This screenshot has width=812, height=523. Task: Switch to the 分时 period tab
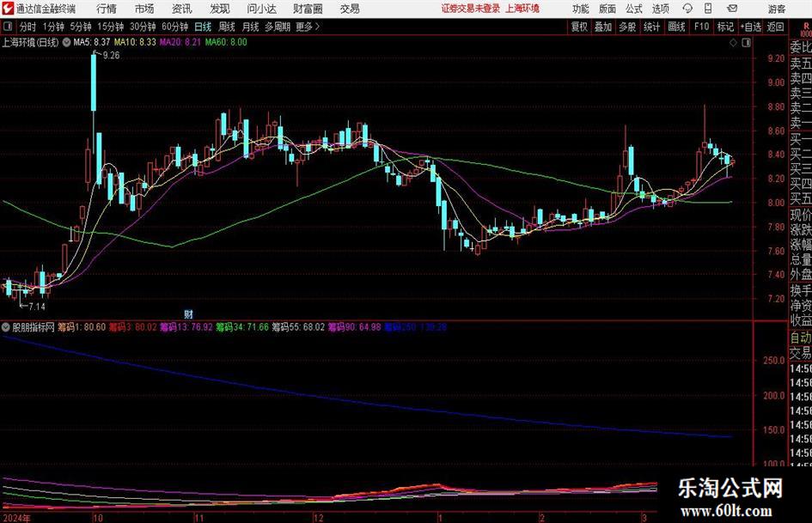28,27
